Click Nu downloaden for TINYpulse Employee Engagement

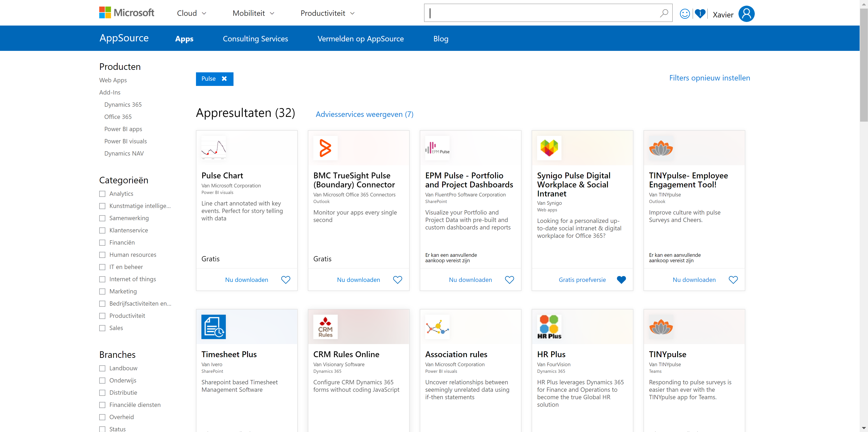click(694, 280)
